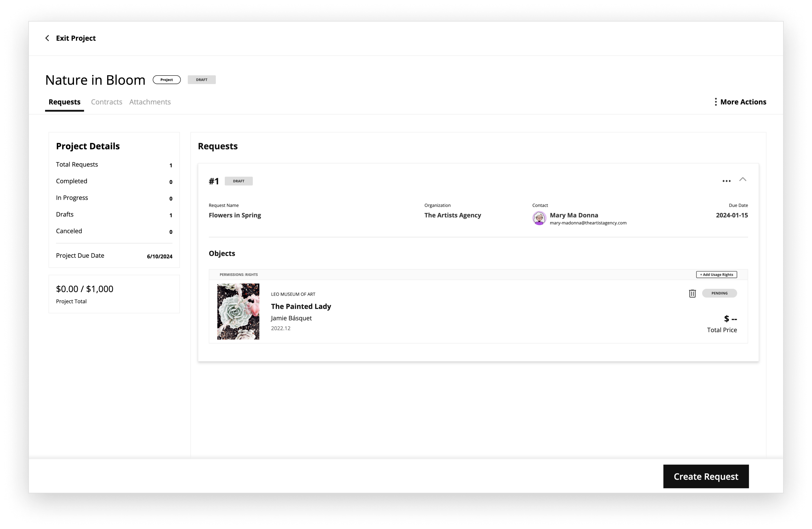Click the DRAFT tag on request #1
This screenshot has height=529, width=812.
click(238, 181)
